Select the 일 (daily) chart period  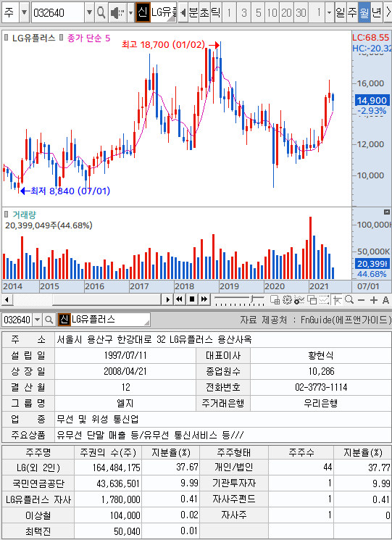[340, 13]
